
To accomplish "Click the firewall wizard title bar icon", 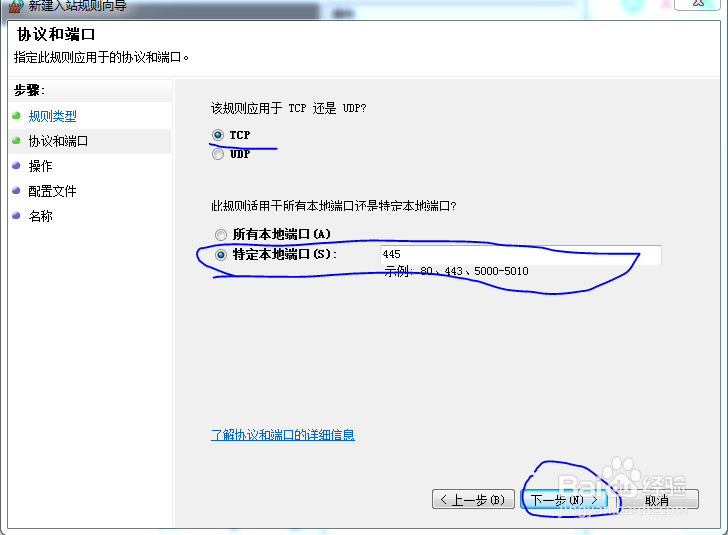I will [x=16, y=6].
